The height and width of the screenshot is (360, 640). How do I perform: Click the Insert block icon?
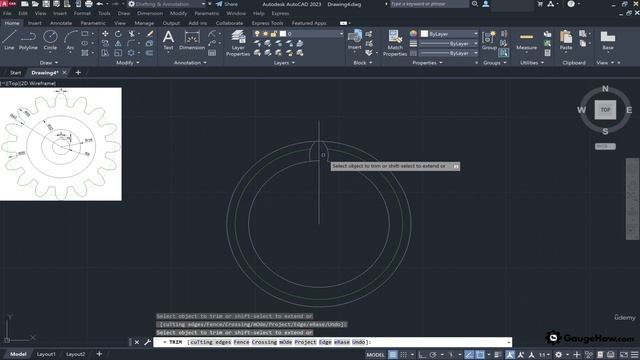pyautogui.click(x=354, y=40)
